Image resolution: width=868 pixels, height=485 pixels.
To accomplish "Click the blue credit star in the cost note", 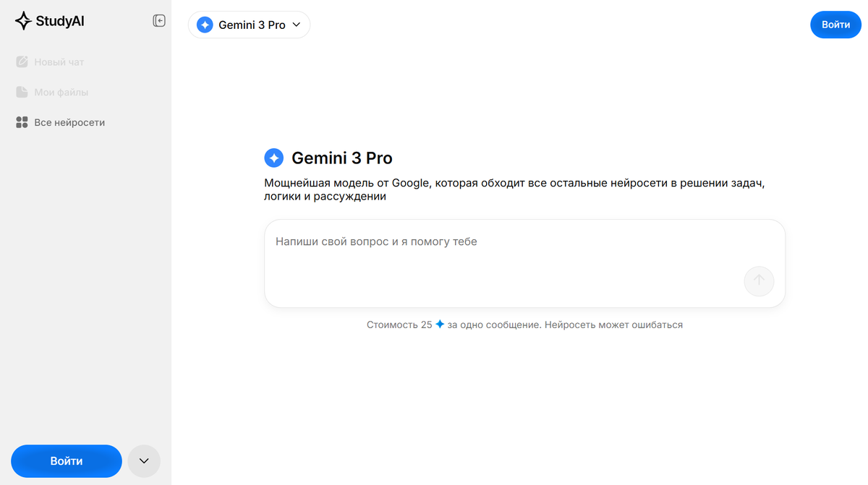I will point(440,325).
